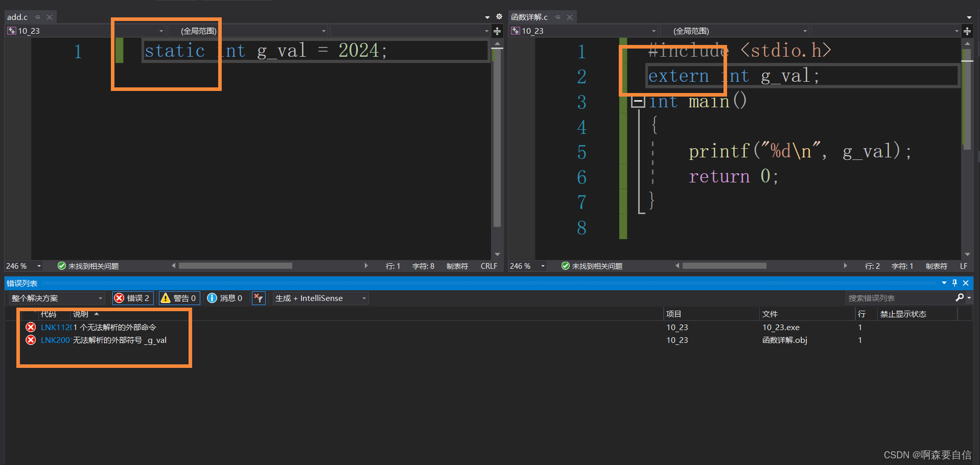
Task: Click horizontal scrollbar thumb in 函数详解.c
Action: coord(725,266)
